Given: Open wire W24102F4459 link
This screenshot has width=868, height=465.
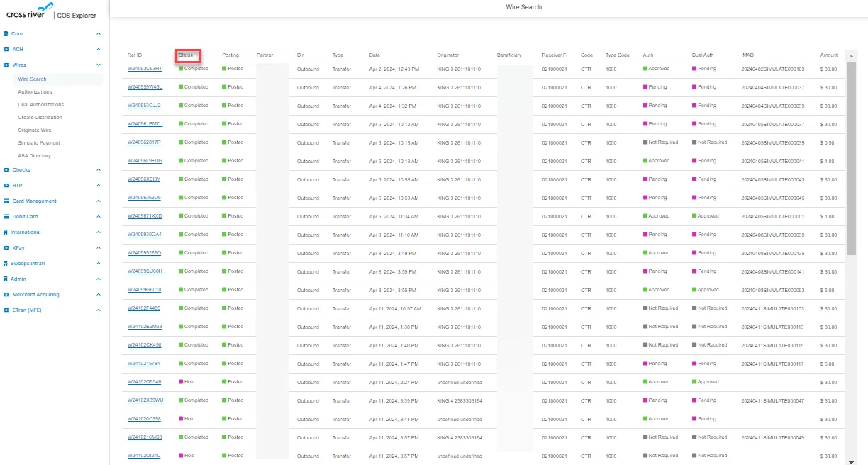Looking at the screenshot, I should pyautogui.click(x=144, y=308).
